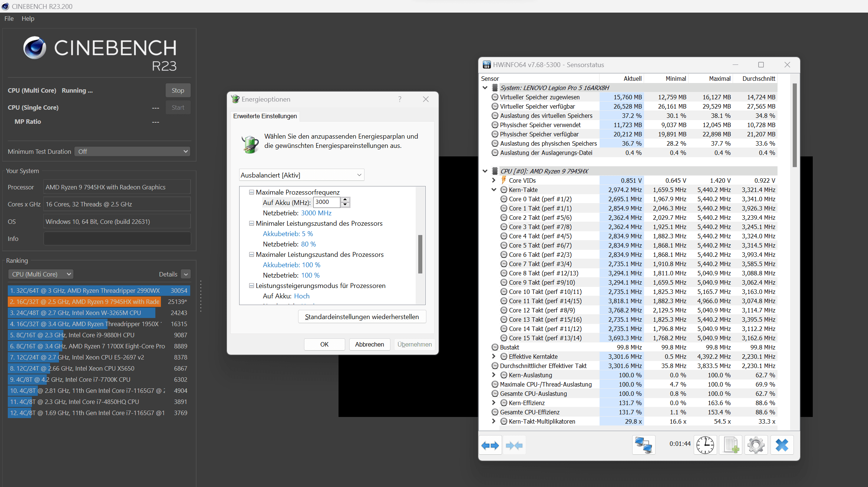The width and height of the screenshot is (868, 487).
Task: Click the help question mark in Energieoptionen
Action: tap(400, 99)
